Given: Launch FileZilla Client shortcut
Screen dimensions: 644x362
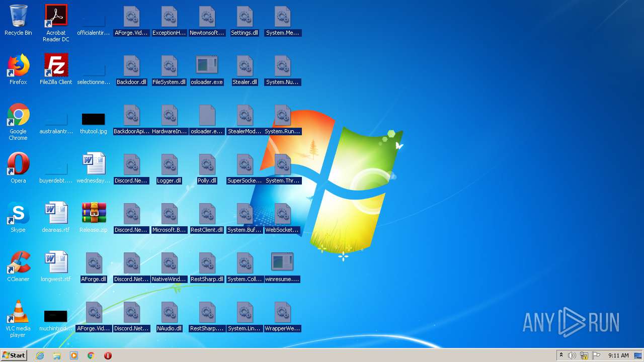Looking at the screenshot, I should (56, 69).
